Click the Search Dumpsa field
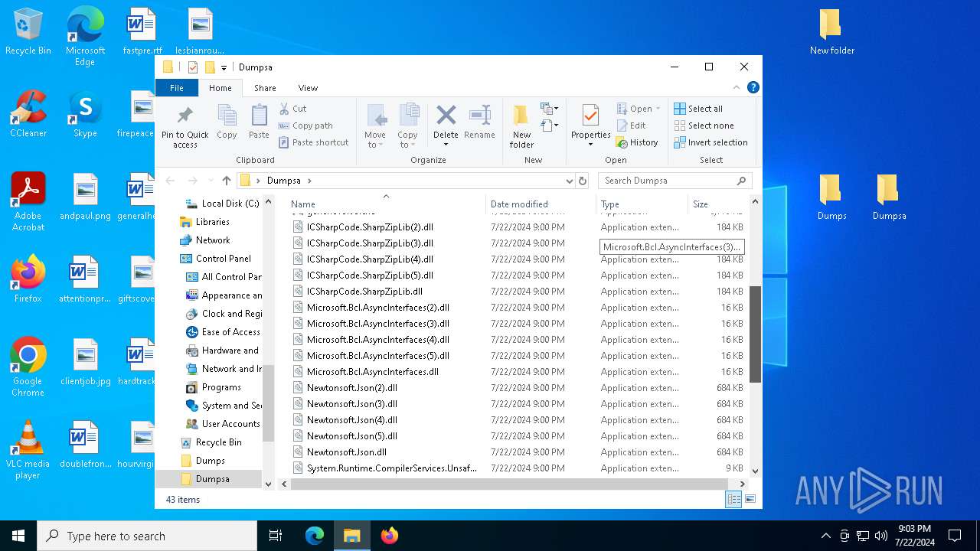The height and width of the screenshot is (551, 980). pos(674,181)
